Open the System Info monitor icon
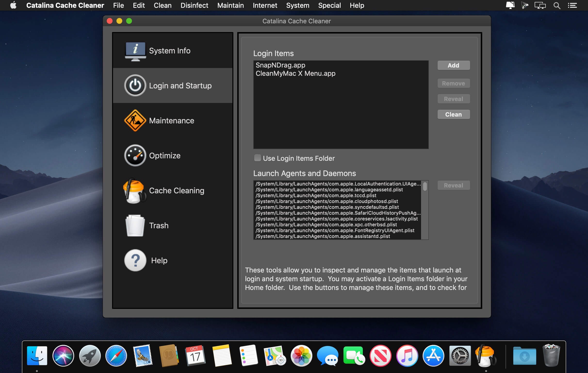 click(135, 51)
